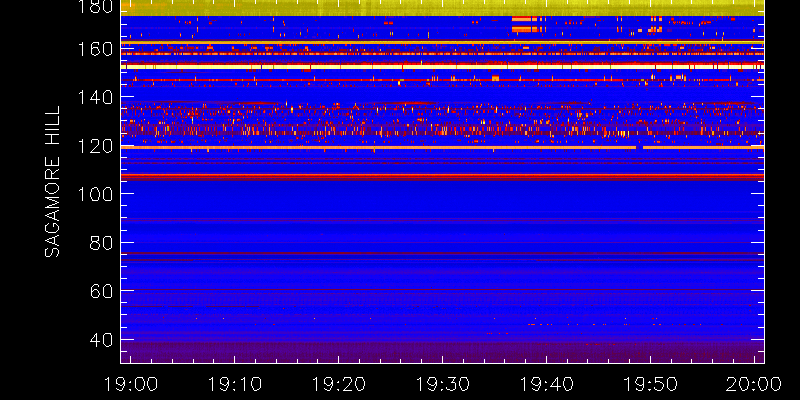Click the 19:10 time axis label

click(235, 384)
